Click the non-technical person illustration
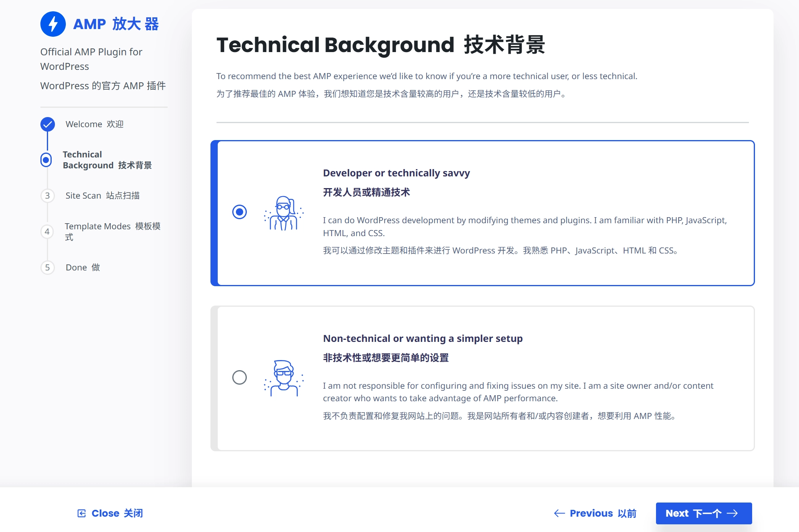The width and height of the screenshot is (799, 532). 284,378
